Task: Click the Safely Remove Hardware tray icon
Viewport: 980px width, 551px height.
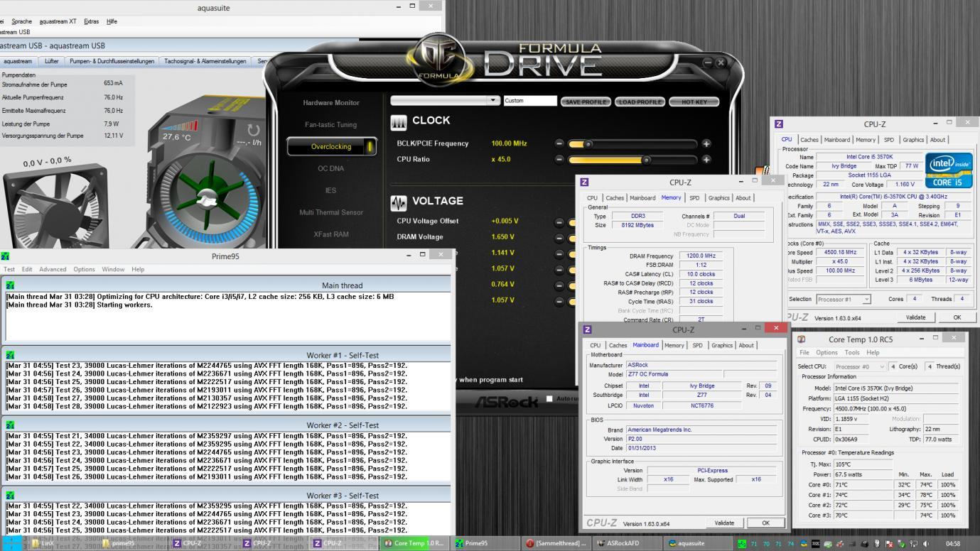Action: click(901, 544)
